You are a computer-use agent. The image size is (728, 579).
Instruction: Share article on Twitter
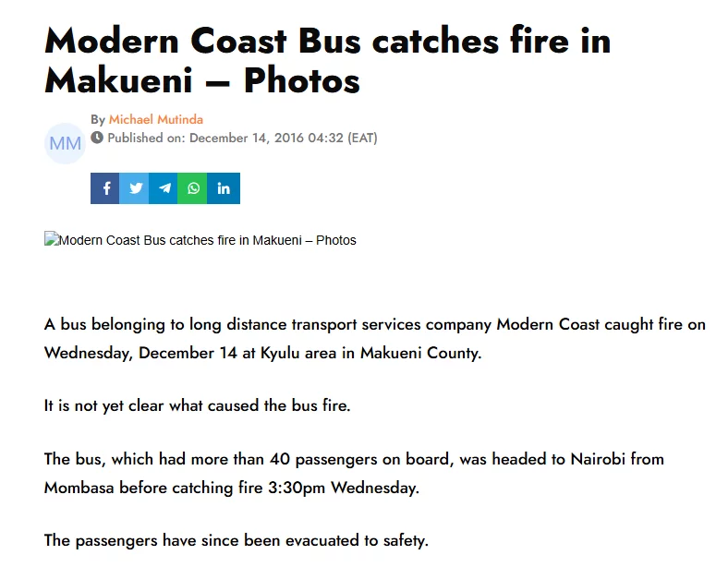coord(134,188)
